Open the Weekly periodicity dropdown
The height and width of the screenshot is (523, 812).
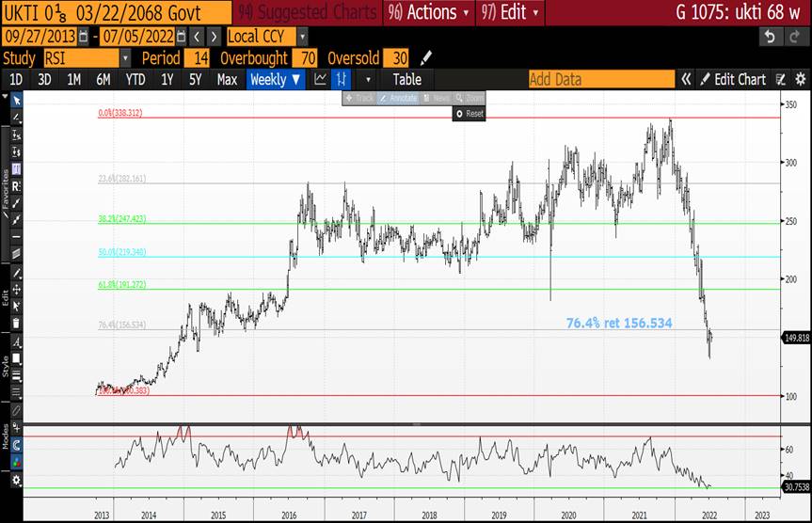[276, 80]
